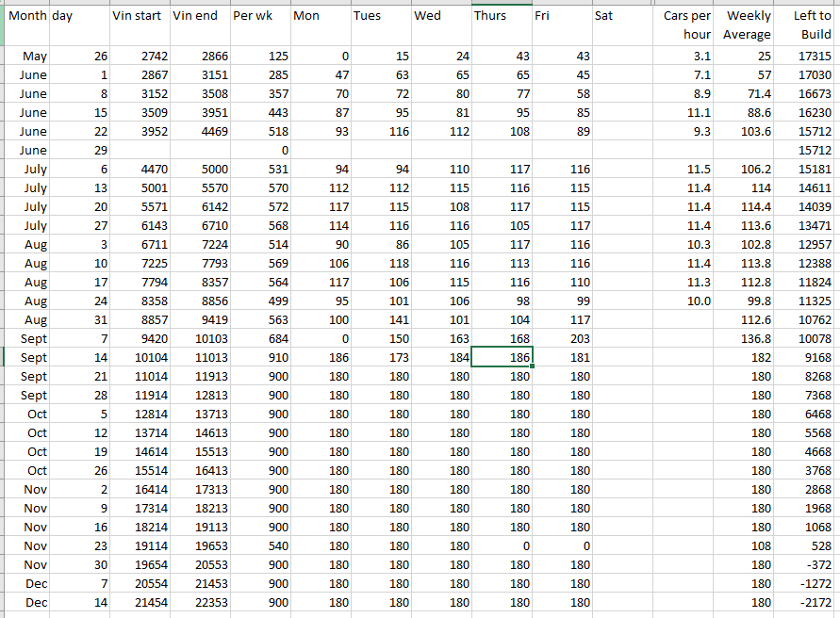Click the 'Cars per hour' header cell
Screen dimensions: 840x618
coord(683,24)
